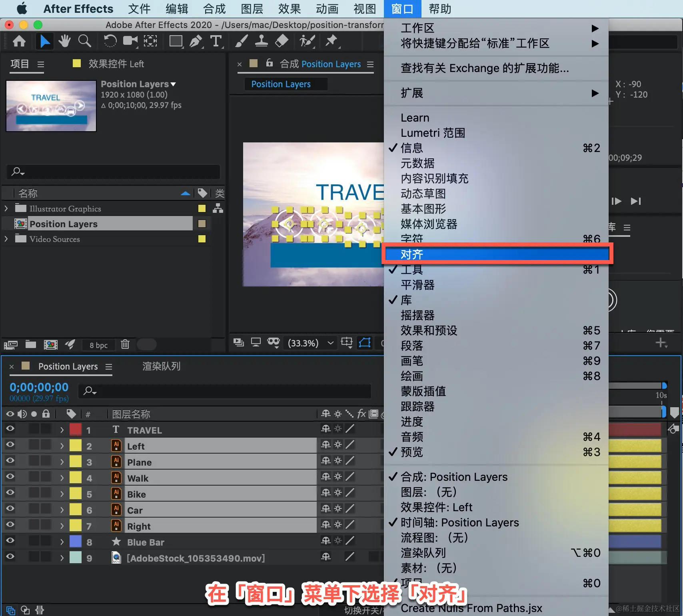Expand the Illustrator Graphics folder
This screenshot has height=616, width=683.
click(6, 208)
